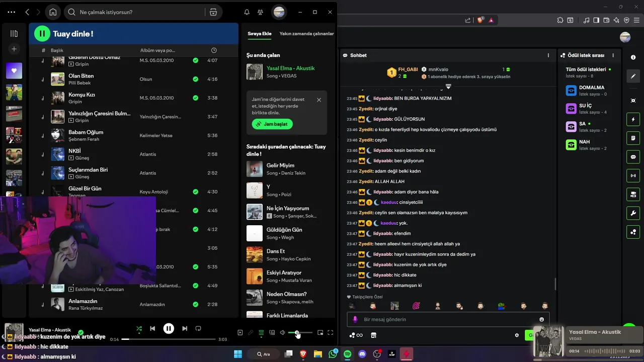Open the Browse icon in the search bar
The width and height of the screenshot is (644, 362).
click(x=213, y=12)
